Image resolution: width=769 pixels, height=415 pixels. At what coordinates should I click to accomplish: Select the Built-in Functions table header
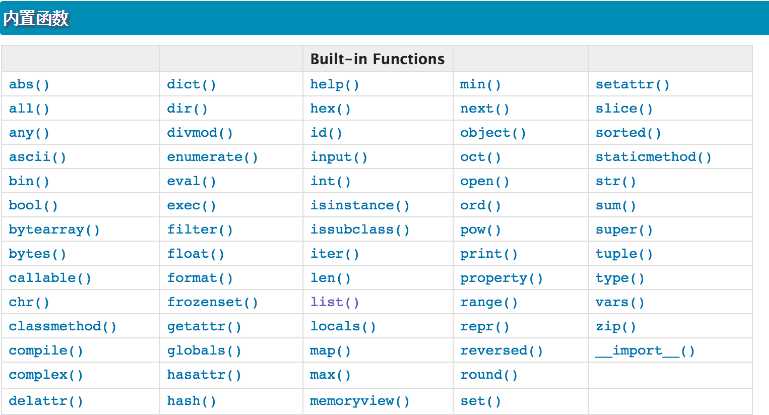point(377,59)
